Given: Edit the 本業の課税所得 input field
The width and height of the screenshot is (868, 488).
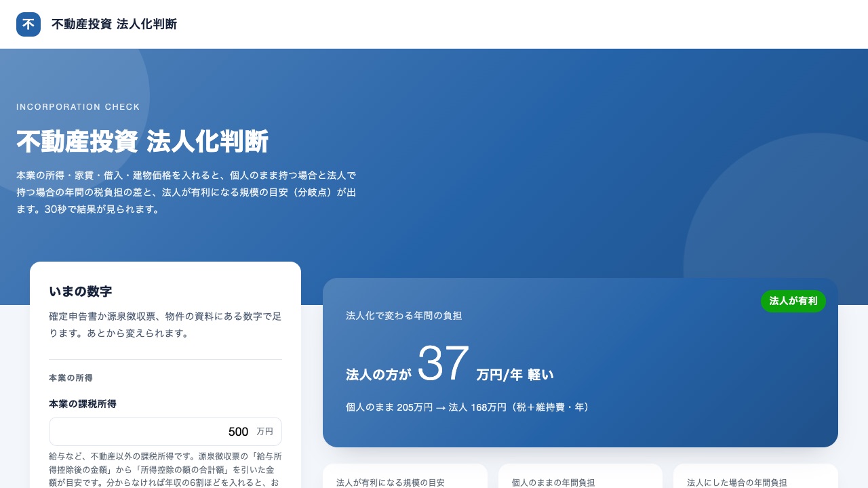Looking at the screenshot, I should tap(165, 432).
